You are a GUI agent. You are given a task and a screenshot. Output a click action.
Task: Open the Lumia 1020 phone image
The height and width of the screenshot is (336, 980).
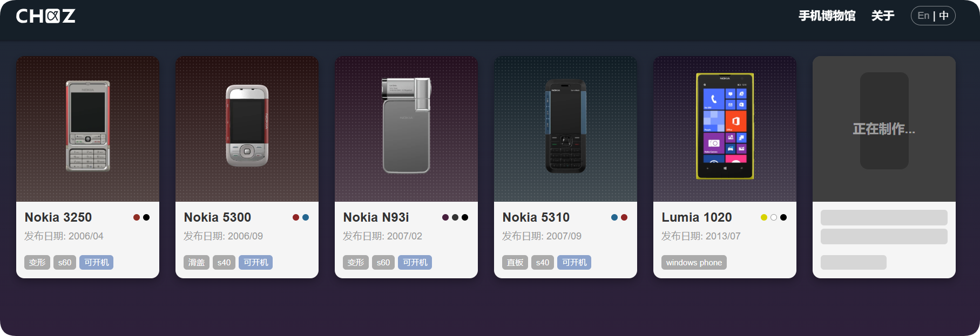pos(725,126)
